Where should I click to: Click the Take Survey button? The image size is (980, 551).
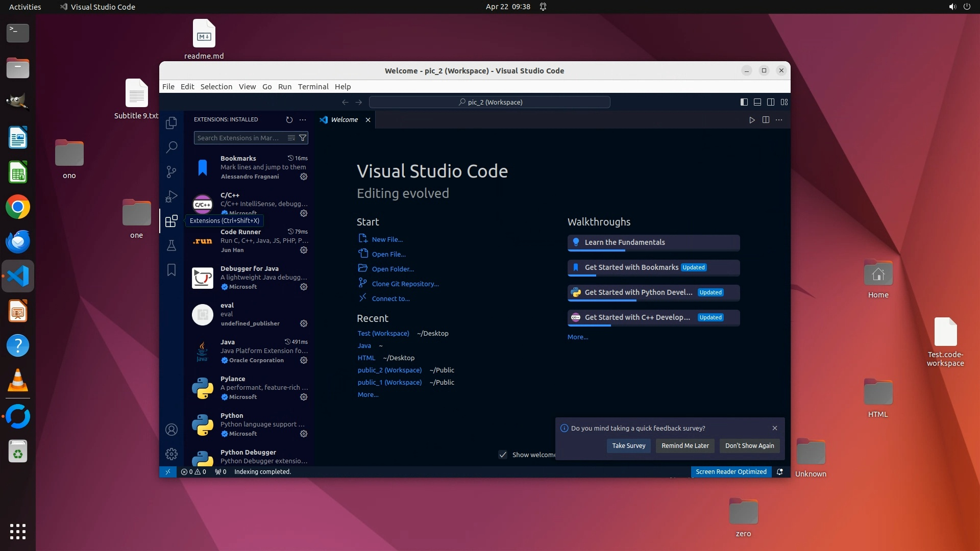(628, 445)
